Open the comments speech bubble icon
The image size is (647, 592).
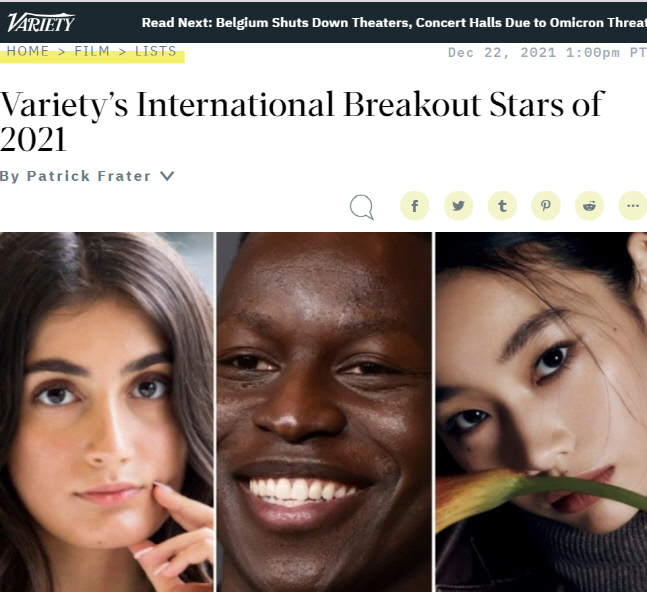click(362, 207)
